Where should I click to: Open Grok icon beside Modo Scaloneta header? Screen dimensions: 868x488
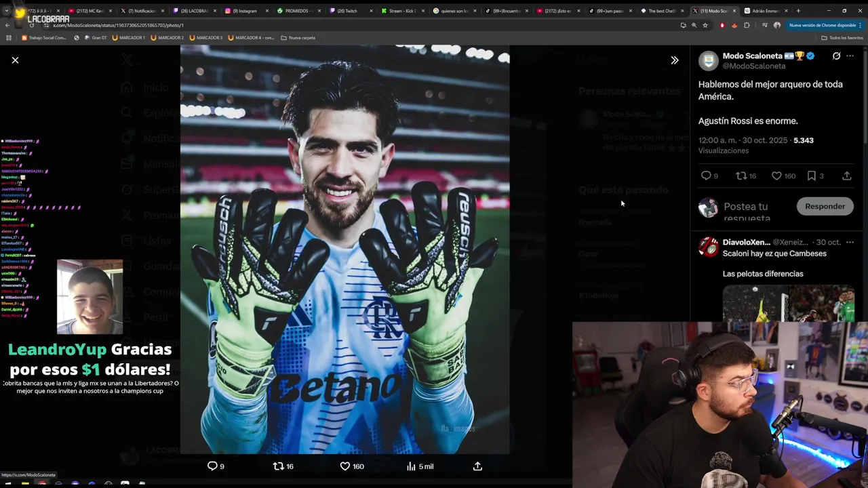[x=836, y=56]
